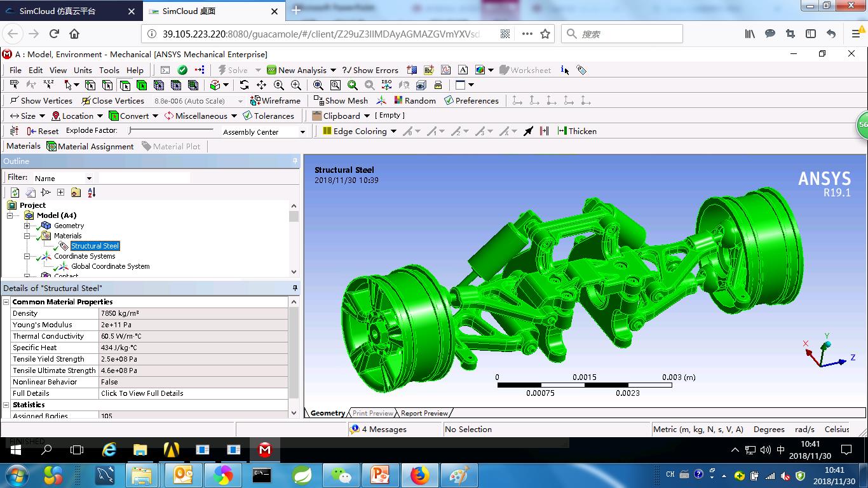
Task: Click the Reset explode button
Action: coord(43,131)
